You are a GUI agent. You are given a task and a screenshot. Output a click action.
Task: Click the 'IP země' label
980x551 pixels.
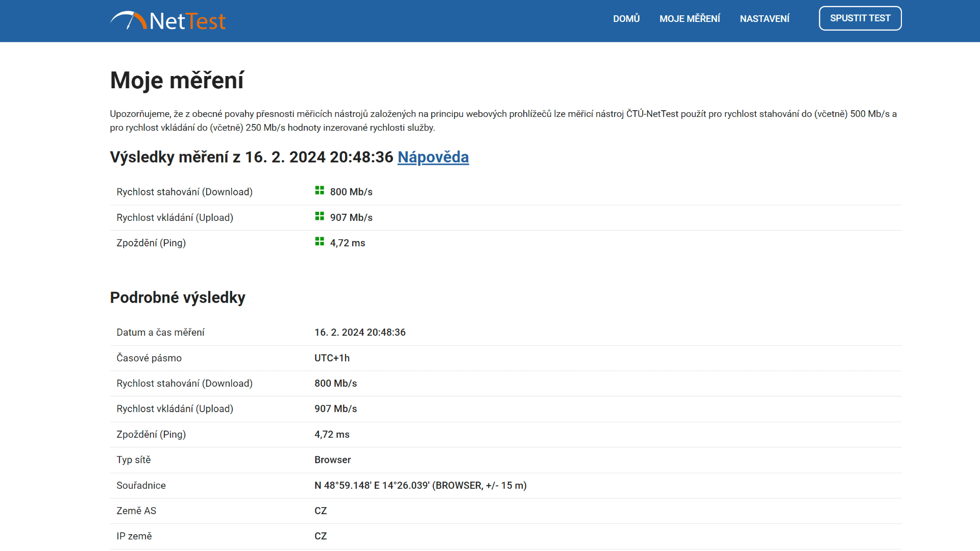tap(134, 536)
